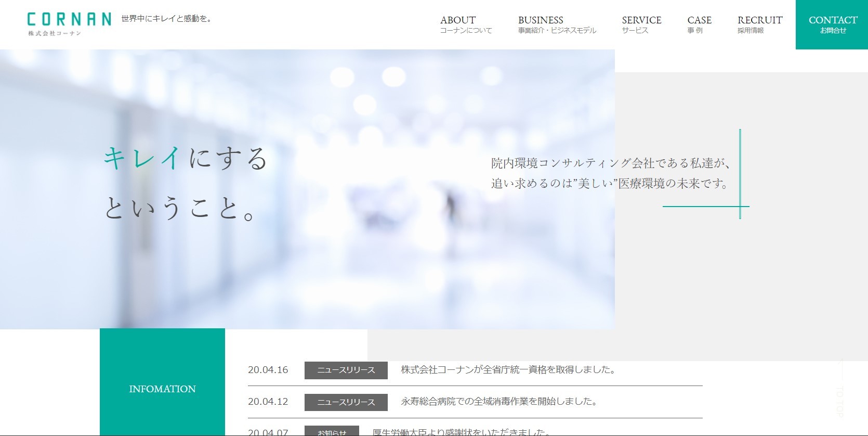
Task: Click the CORNAN company logo
Action: (69, 24)
